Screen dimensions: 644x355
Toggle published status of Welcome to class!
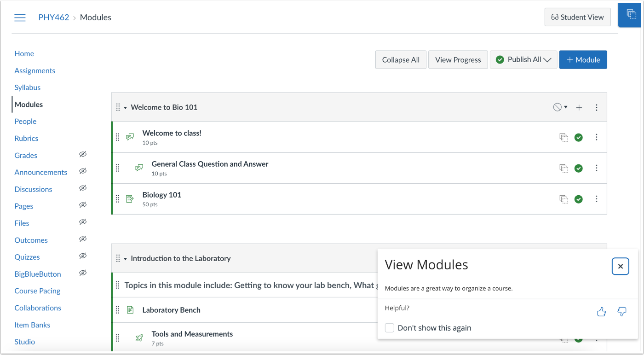579,137
